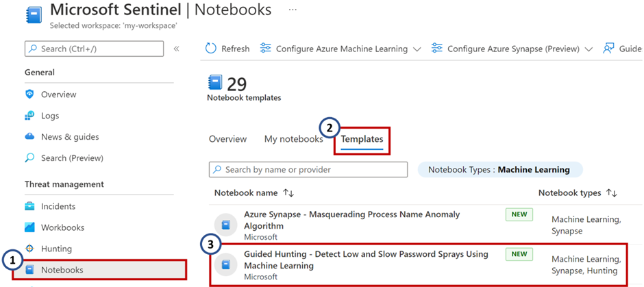Viewport: 644px width, 287px height.
Task: Click 'Machine Learning, Synapse' types cell
Action: pos(586,225)
